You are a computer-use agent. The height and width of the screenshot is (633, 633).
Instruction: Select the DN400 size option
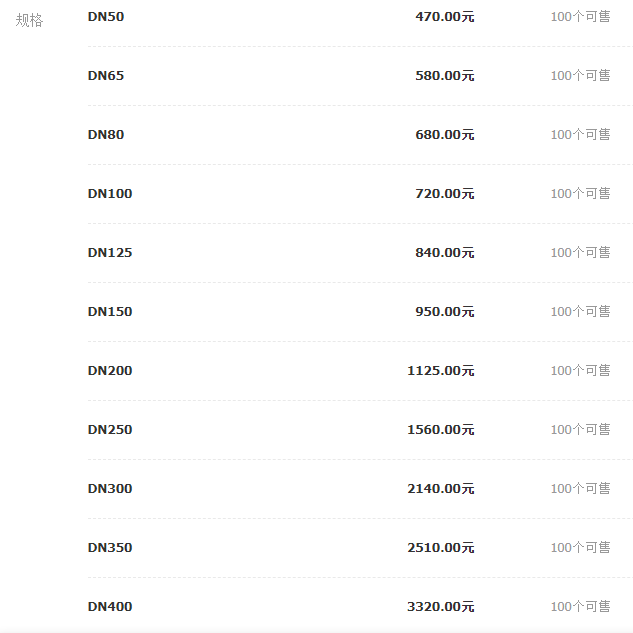pyautogui.click(x=110, y=607)
